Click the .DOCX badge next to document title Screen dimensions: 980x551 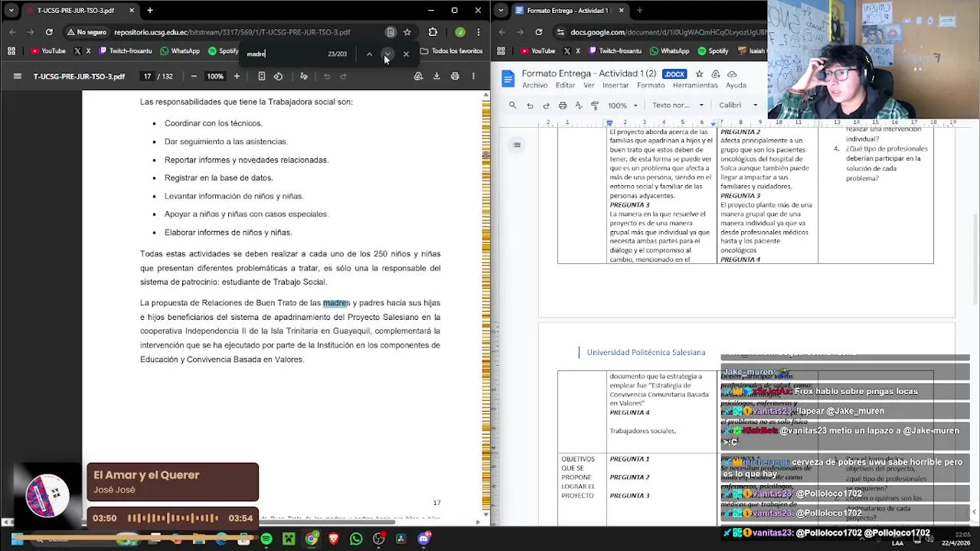pos(675,74)
